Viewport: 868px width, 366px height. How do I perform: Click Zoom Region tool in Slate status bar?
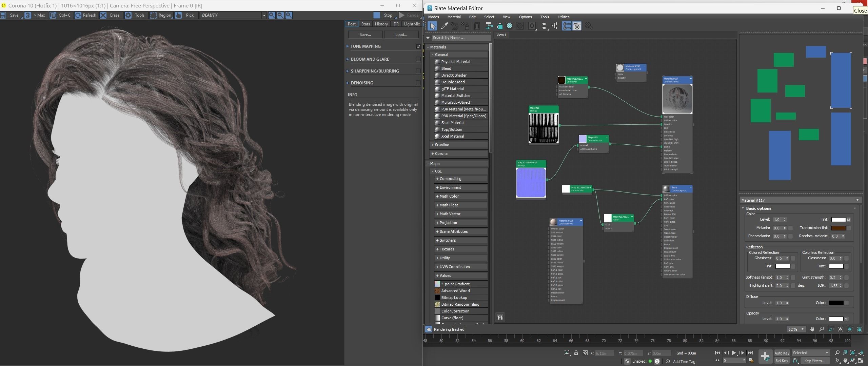(x=831, y=329)
